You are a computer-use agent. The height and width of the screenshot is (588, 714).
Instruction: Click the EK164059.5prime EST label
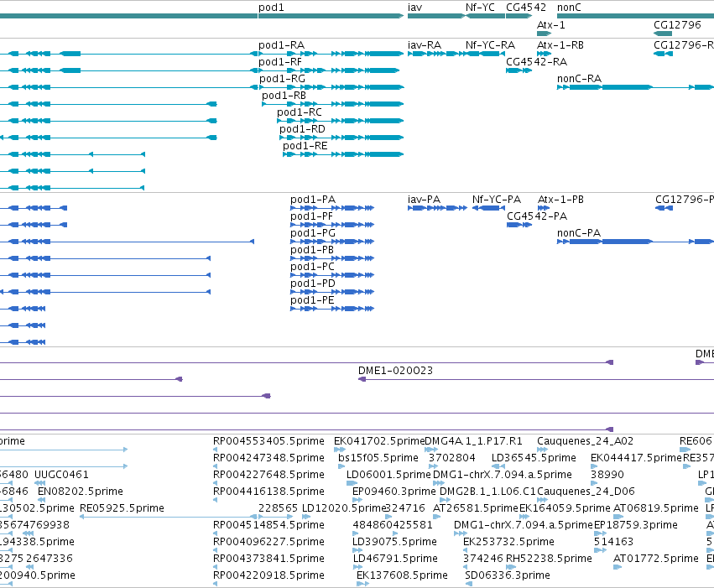(565, 509)
